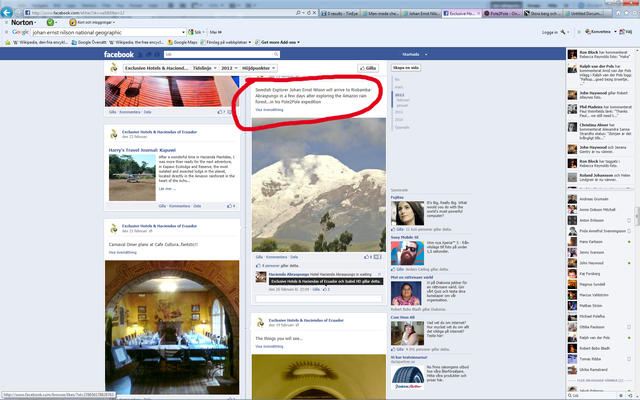This screenshot has width=640, height=400.
Task: Click Visa översättning under the Swedish Explorer post
Action: [x=270, y=109]
